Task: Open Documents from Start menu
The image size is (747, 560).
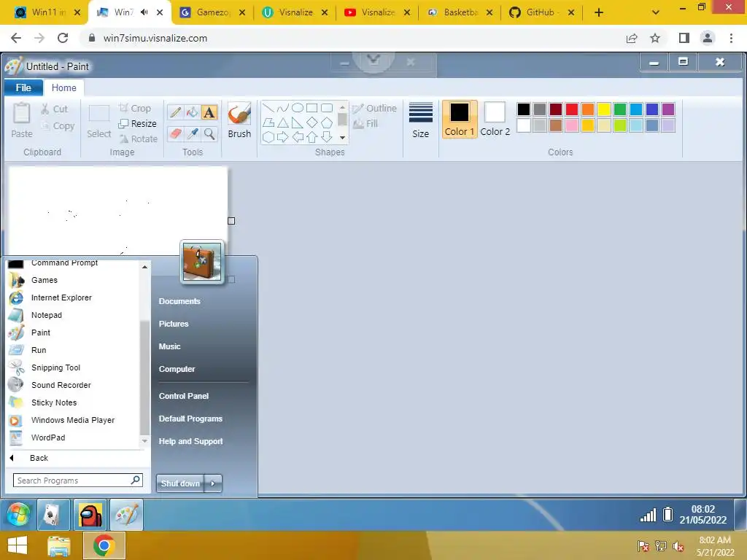Action: point(179,301)
